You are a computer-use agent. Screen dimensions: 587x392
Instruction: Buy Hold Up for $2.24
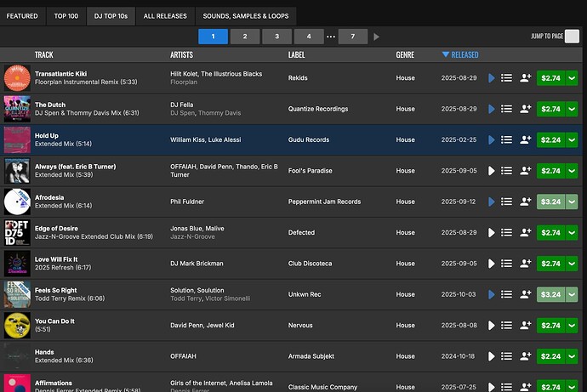tap(551, 140)
